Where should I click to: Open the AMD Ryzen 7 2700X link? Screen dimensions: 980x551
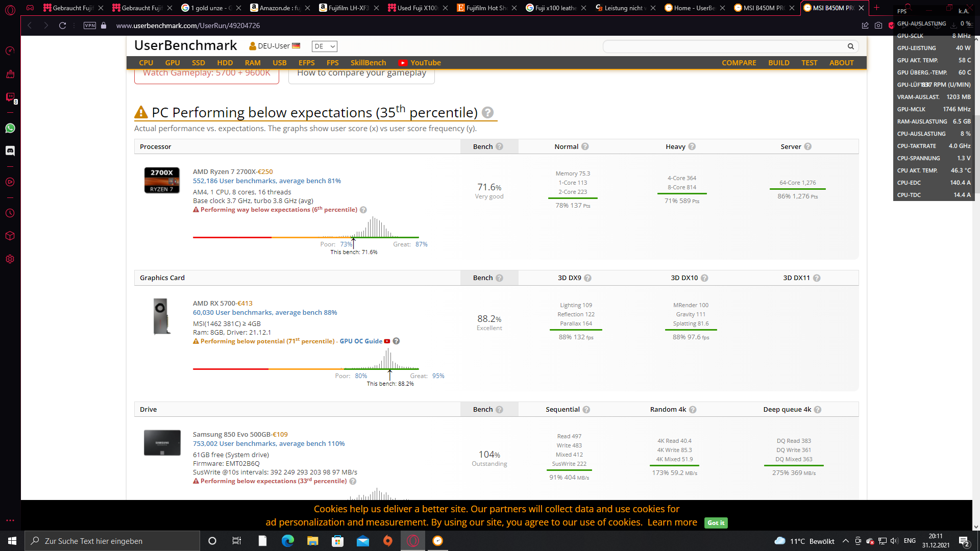pos(224,171)
